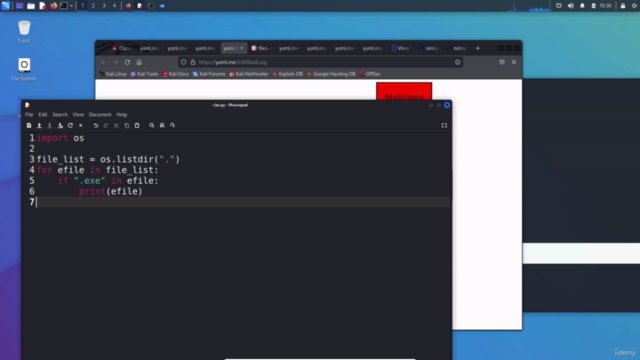This screenshot has height=360, width=640.
Task: Click Open file icon in Mousepad toolbar
Action: point(39,125)
